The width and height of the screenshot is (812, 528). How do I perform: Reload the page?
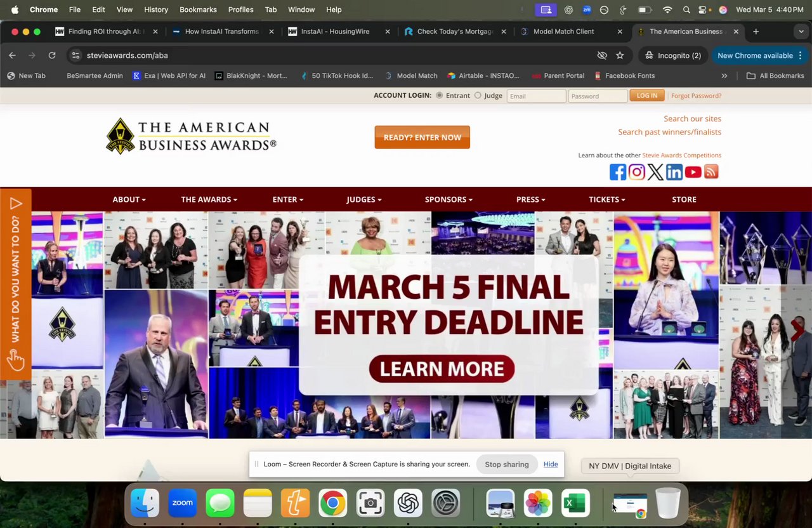click(52, 55)
